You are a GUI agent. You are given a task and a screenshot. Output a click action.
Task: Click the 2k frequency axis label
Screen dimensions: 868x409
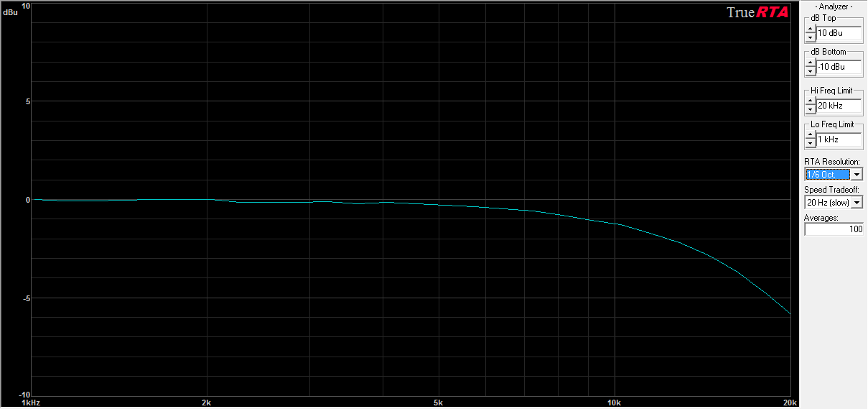[x=207, y=403]
